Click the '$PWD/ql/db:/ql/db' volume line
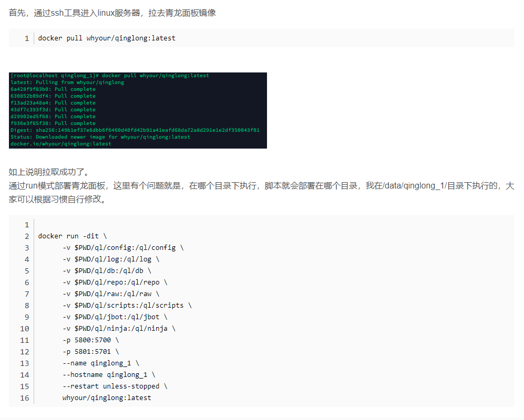The height and width of the screenshot is (420, 524). click(x=107, y=271)
